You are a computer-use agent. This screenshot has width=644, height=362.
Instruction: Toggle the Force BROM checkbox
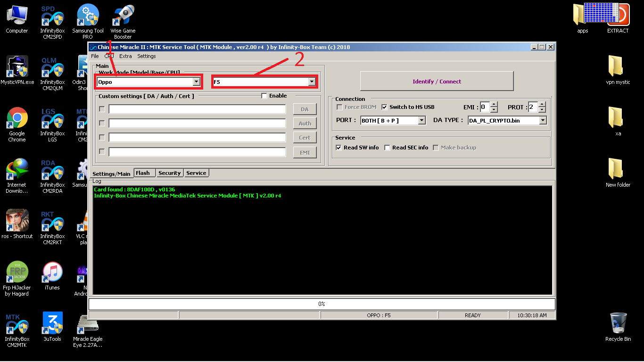[339, 107]
